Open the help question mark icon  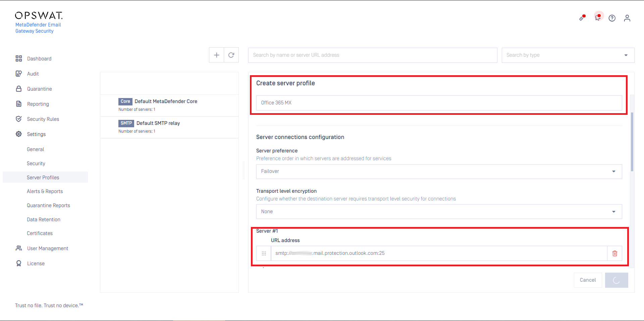point(612,18)
